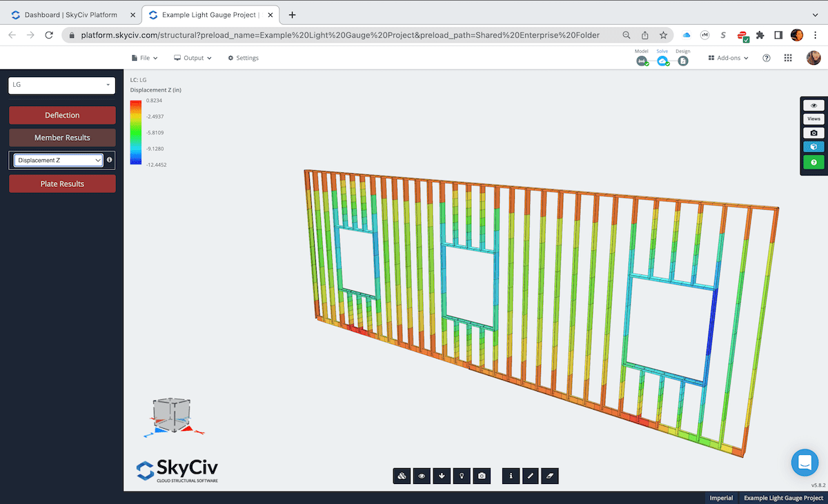Toggle the 3D cube view mode on the right
This screenshot has width=828, height=504.
click(x=814, y=146)
